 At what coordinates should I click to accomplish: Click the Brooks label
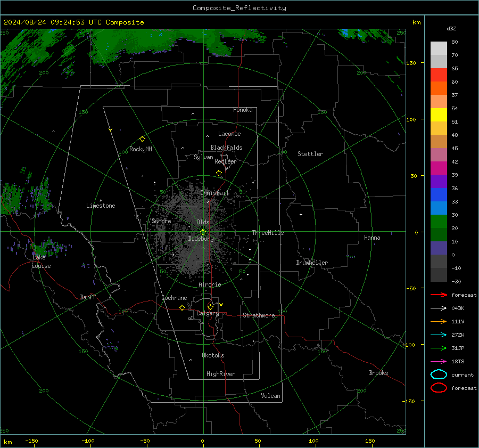pyautogui.click(x=378, y=373)
